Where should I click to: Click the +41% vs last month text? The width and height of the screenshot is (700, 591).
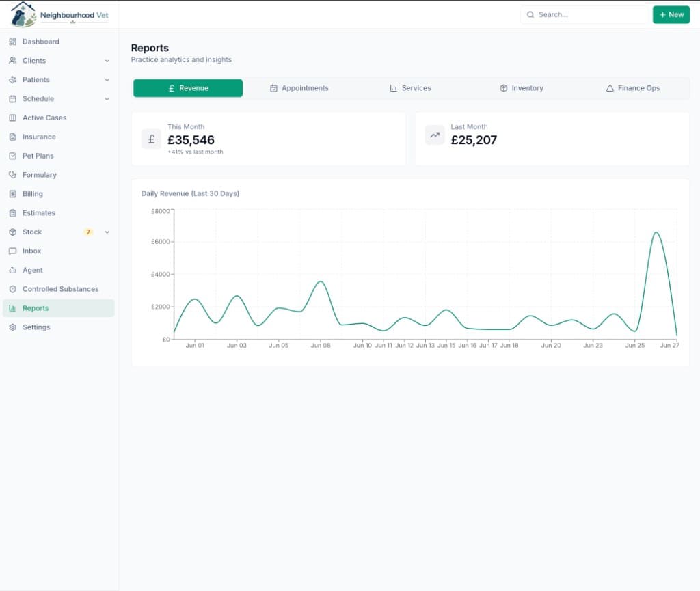195,152
